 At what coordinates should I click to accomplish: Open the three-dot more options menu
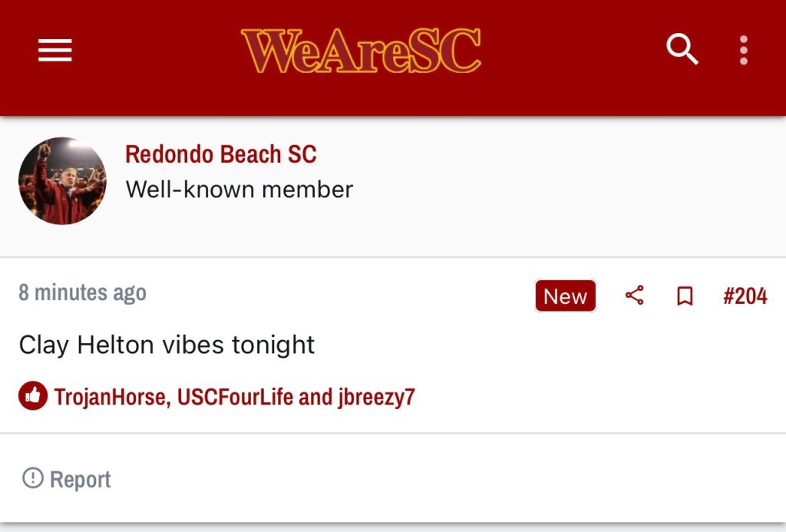pos(743,51)
